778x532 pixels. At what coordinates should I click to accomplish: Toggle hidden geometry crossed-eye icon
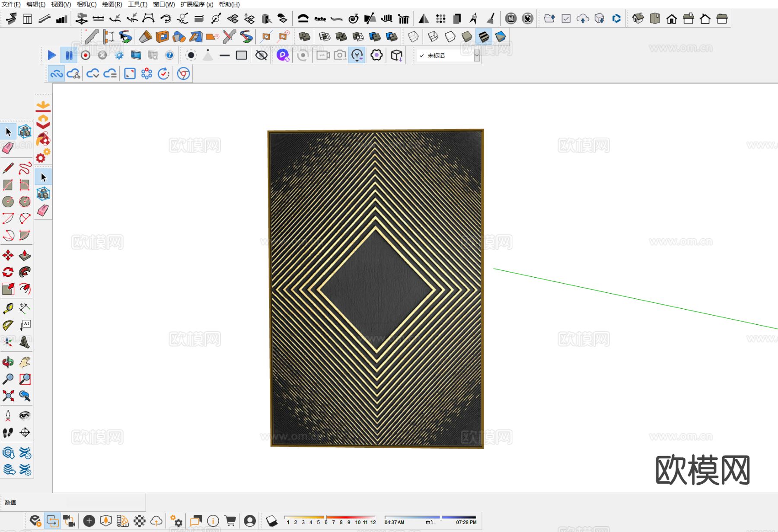coord(261,55)
